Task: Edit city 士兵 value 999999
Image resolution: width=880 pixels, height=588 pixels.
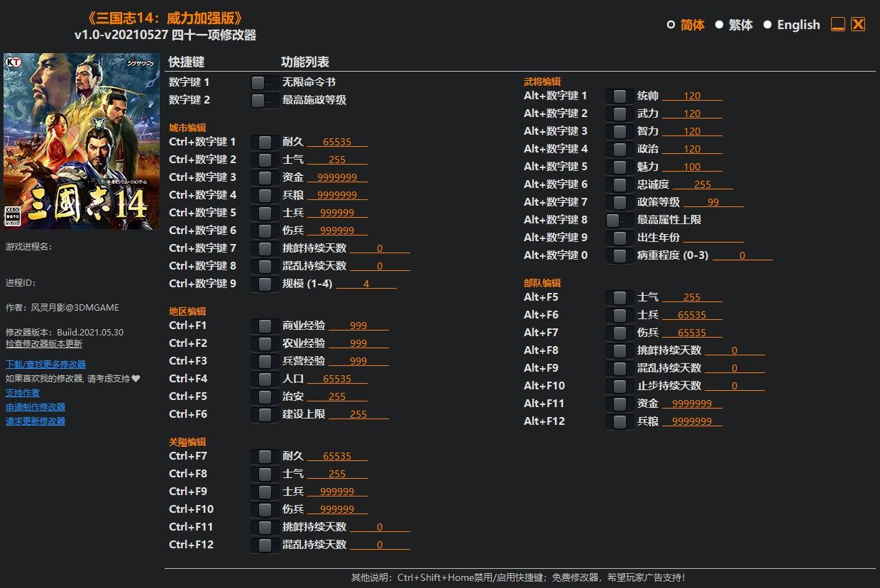Action: click(x=337, y=213)
